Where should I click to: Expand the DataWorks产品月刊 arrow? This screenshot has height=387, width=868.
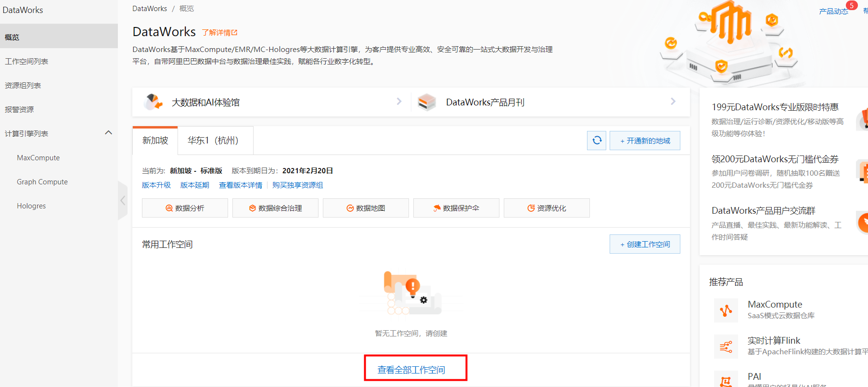tap(673, 102)
